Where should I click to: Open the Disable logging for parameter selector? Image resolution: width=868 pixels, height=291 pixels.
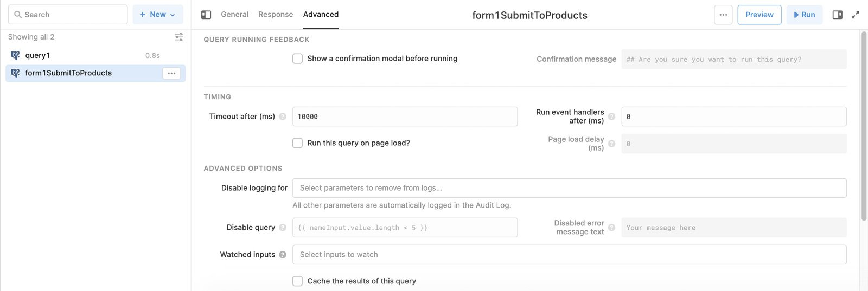click(x=569, y=188)
